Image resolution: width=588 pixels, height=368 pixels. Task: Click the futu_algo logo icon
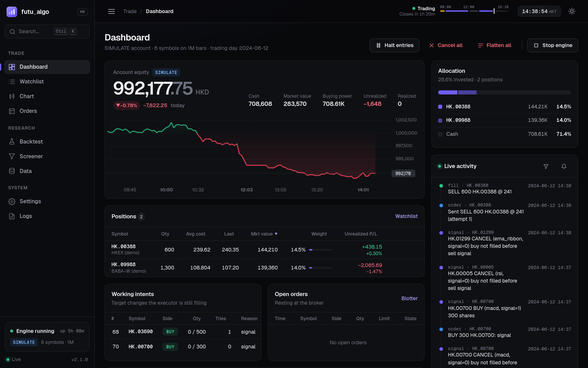tap(12, 12)
